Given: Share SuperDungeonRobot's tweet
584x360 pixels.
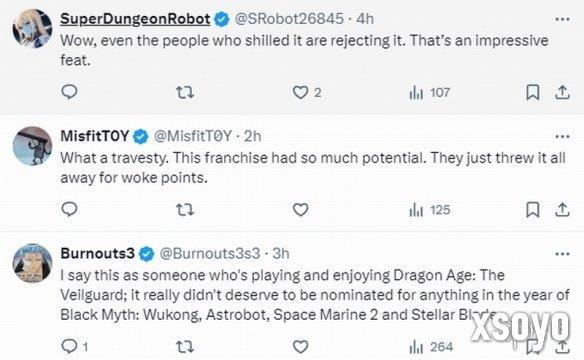Looking at the screenshot, I should click(562, 92).
